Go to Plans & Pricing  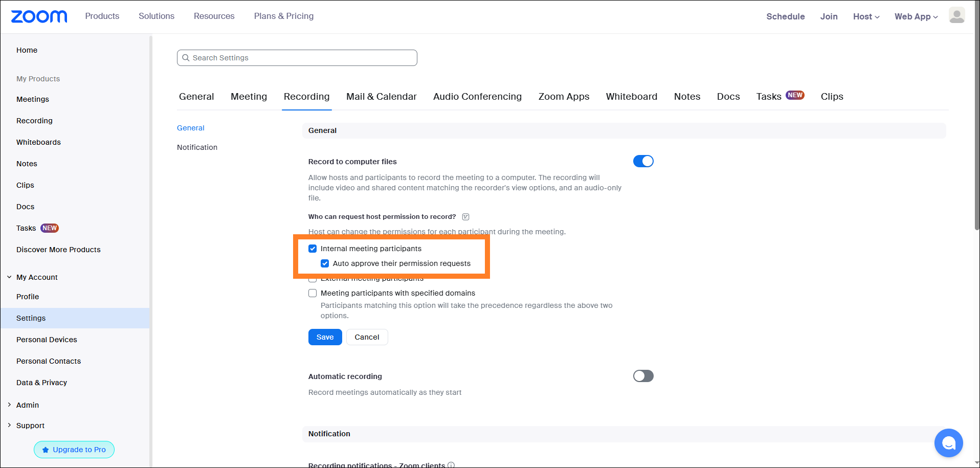click(284, 16)
